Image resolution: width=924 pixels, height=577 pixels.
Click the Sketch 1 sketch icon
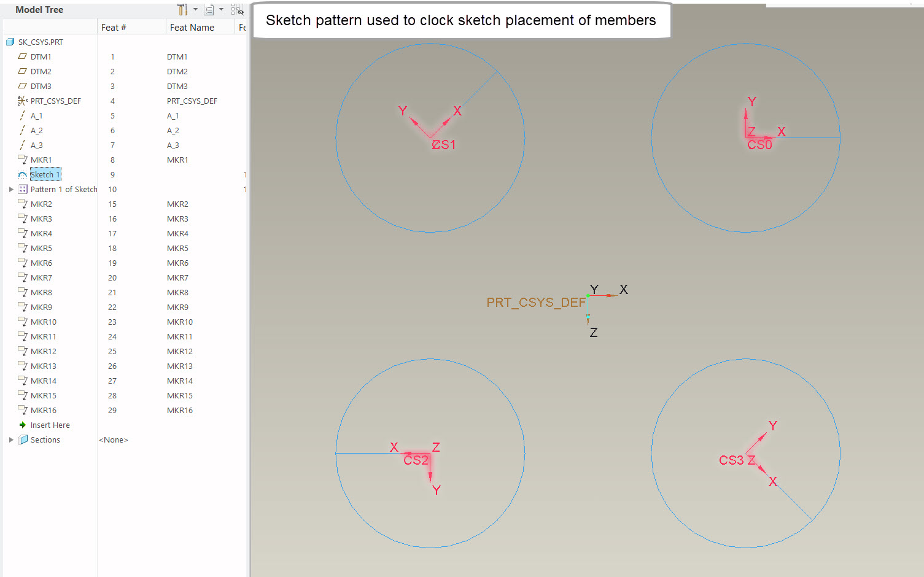(x=22, y=174)
